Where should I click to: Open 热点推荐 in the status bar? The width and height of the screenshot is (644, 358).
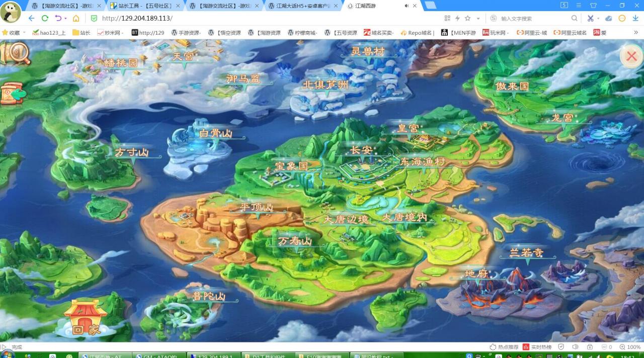click(504, 347)
